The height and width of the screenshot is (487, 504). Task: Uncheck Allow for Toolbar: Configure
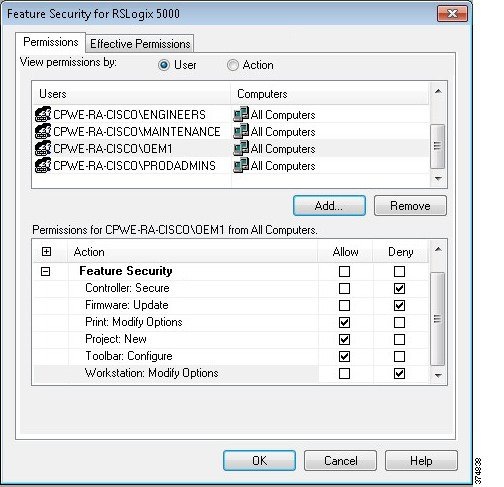coord(344,356)
